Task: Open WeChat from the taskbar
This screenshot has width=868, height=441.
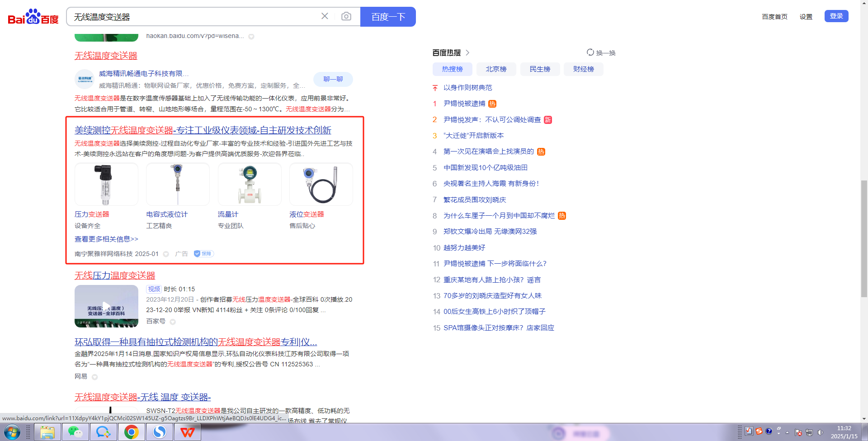Action: pos(75,432)
